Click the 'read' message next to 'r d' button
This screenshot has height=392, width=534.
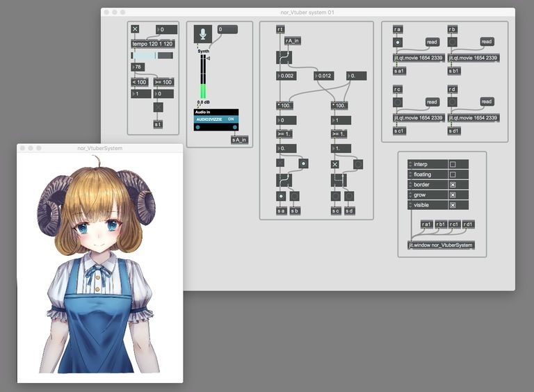[x=486, y=101]
